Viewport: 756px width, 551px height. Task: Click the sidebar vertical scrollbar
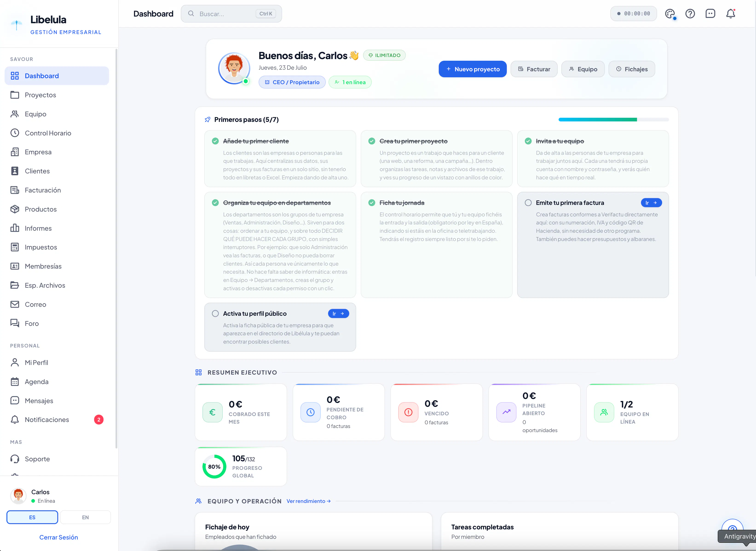(116, 249)
